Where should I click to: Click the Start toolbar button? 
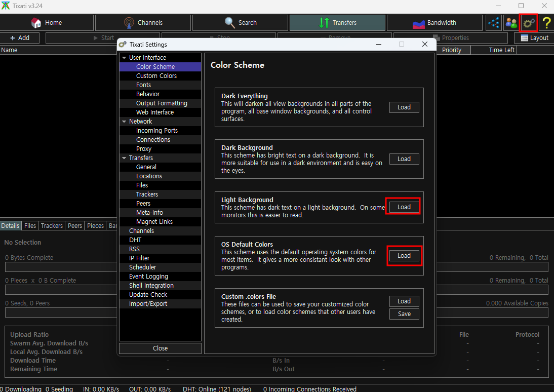coord(103,38)
